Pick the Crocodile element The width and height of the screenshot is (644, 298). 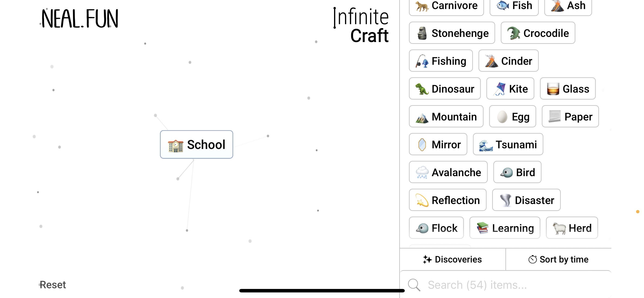(x=538, y=33)
